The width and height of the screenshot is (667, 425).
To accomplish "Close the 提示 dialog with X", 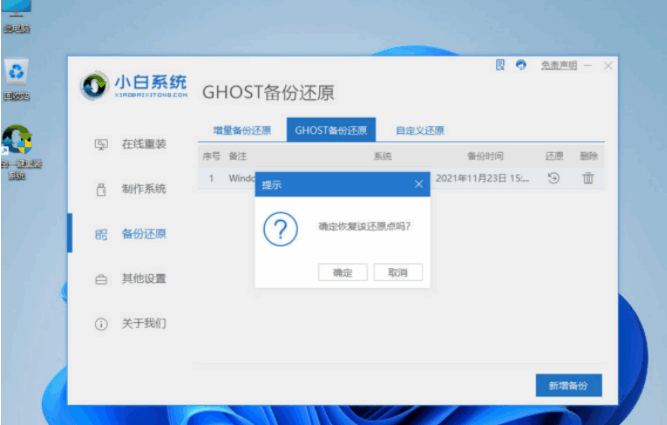I will pos(419,184).
